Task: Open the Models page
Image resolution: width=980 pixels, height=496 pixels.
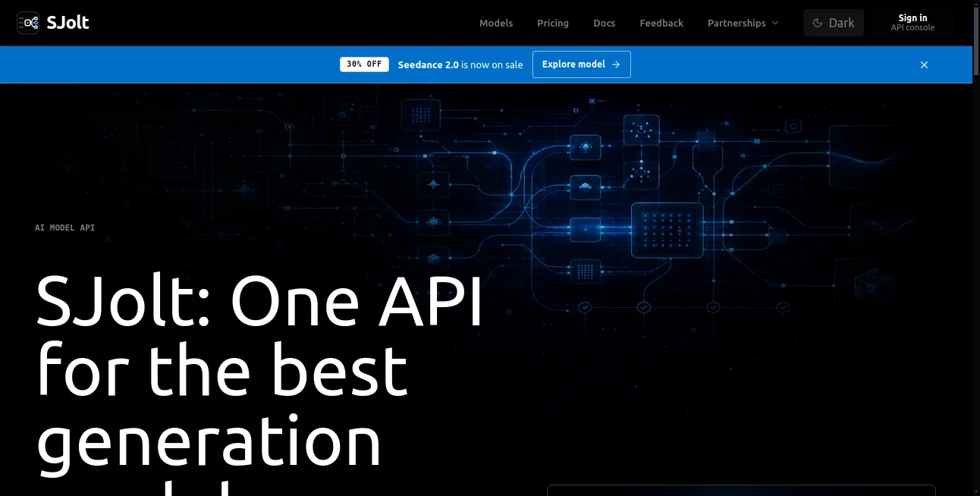Action: pyautogui.click(x=496, y=23)
